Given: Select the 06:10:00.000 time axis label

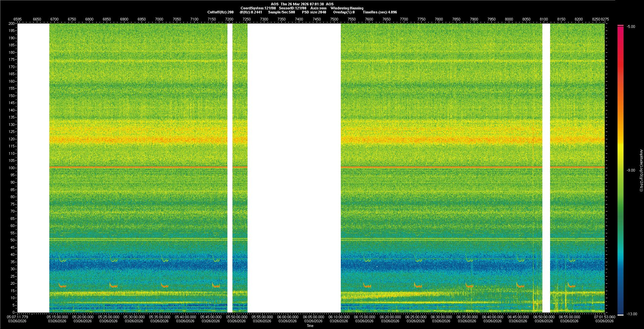Looking at the screenshot, I should 339,317.
